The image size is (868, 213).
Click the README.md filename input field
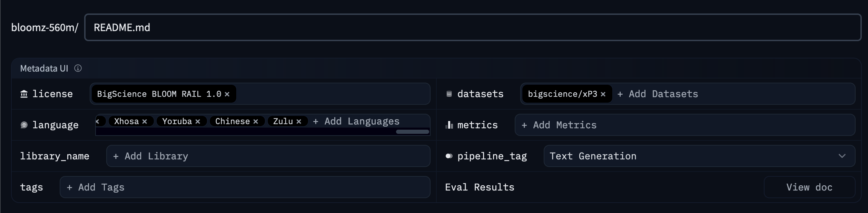click(473, 28)
